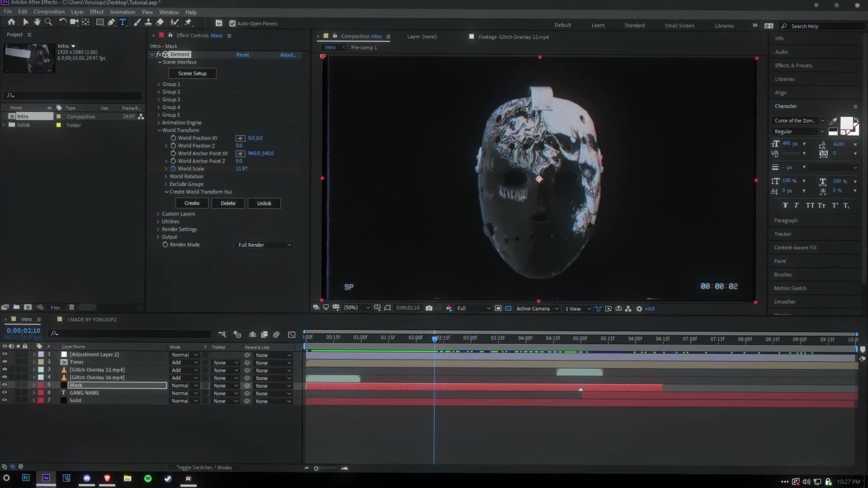Select the Zoom tool
The width and height of the screenshot is (868, 488).
[48, 22]
